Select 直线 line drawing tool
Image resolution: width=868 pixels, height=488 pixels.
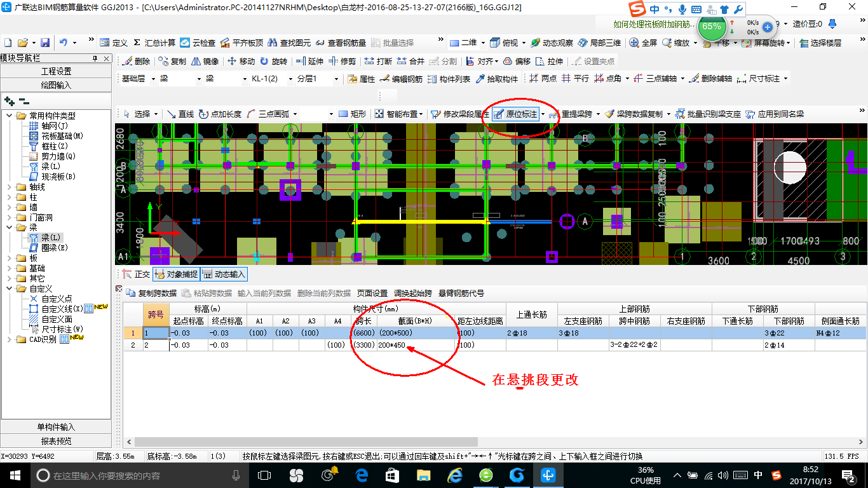coord(180,114)
